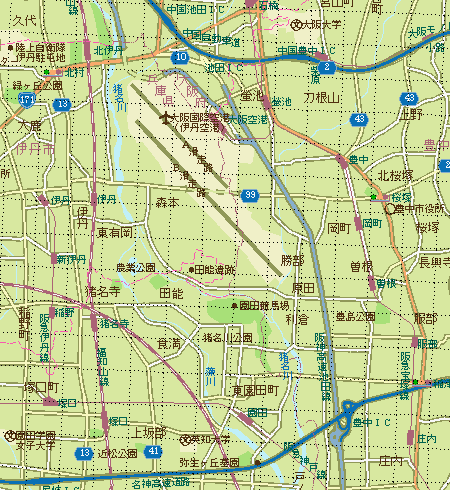Click the 伊丹市 city name label
450x490 pixels.
point(35,149)
